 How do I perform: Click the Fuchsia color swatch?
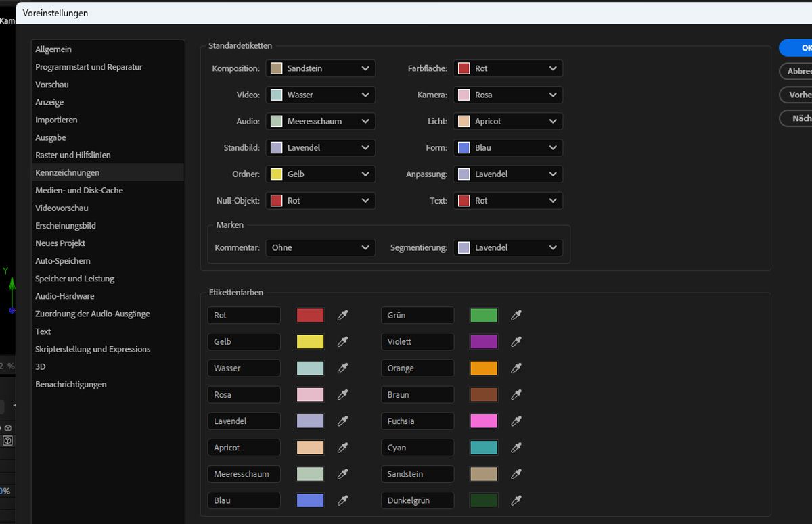click(484, 421)
